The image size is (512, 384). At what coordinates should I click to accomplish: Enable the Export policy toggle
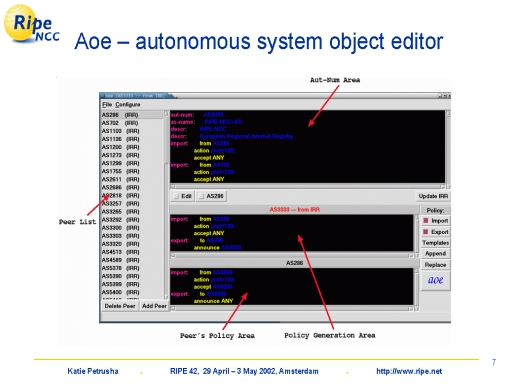(x=436, y=232)
